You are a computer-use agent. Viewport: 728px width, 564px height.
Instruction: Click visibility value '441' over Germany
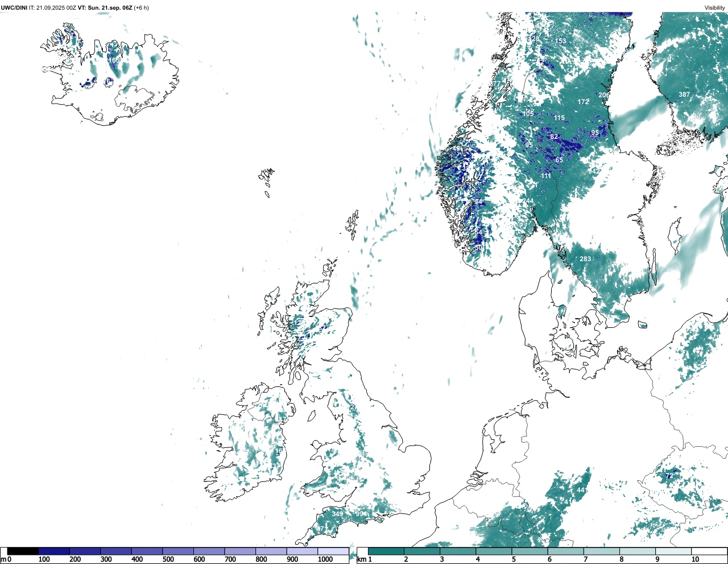581,490
